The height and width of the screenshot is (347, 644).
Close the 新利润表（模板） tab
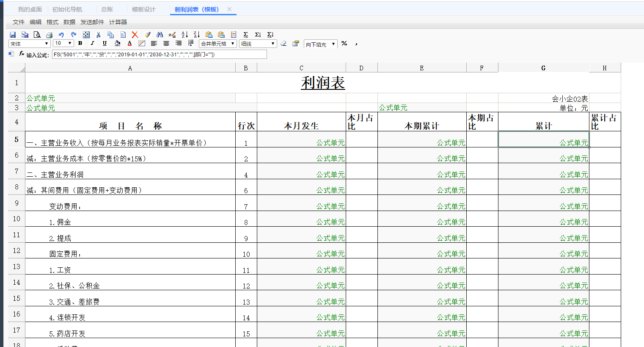point(229,9)
